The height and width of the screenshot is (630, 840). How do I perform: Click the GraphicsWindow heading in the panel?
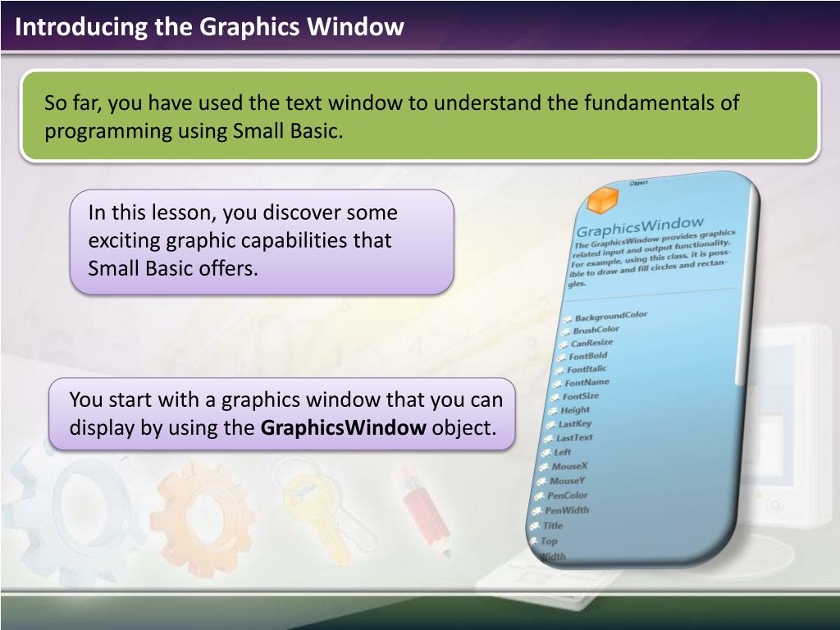pyautogui.click(x=640, y=226)
